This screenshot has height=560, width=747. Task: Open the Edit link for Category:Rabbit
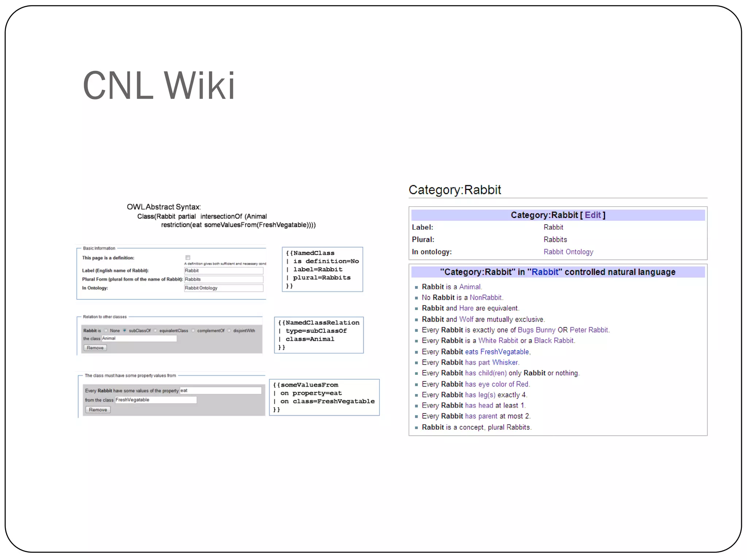(593, 215)
